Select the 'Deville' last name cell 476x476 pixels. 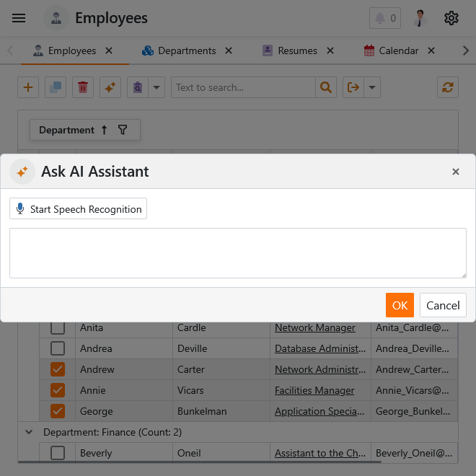click(221, 348)
